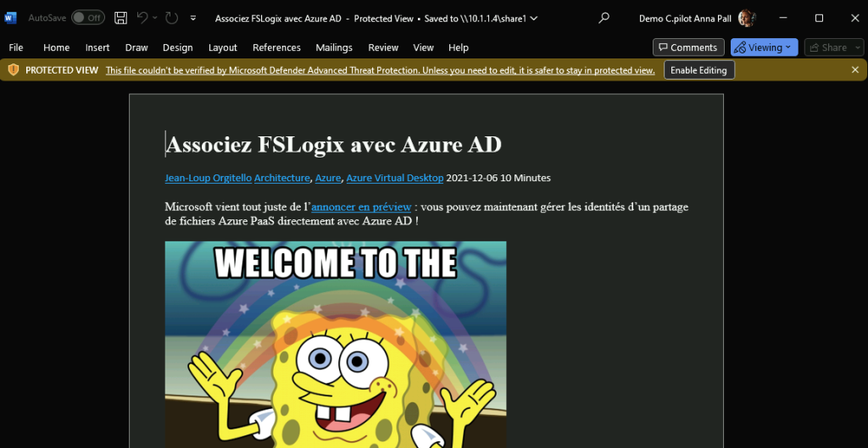The width and height of the screenshot is (868, 448).
Task: Click the 'Associez FSLogix avec Azure AD' heading
Action: 333,145
